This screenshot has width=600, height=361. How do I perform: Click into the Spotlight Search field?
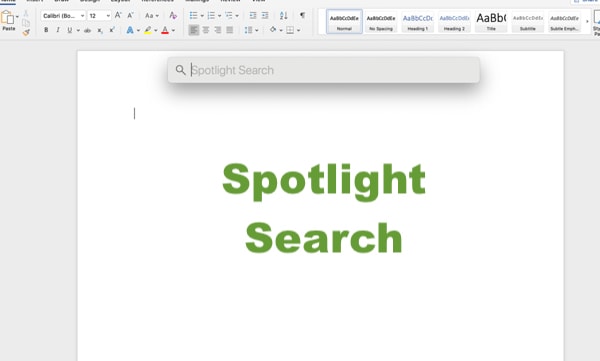(x=324, y=70)
